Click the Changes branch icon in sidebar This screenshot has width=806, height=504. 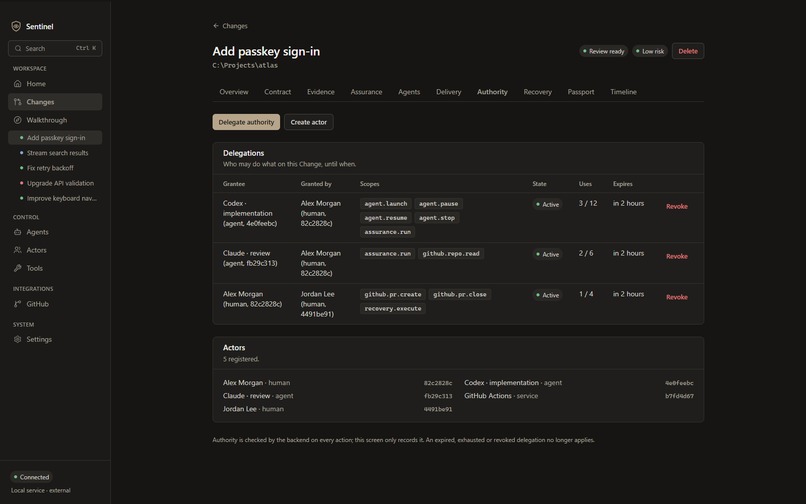point(17,102)
